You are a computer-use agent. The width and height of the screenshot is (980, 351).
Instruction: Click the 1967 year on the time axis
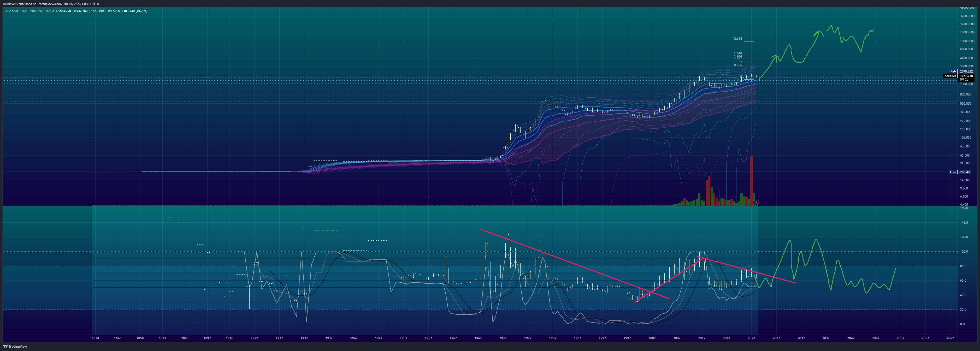[x=478, y=338]
